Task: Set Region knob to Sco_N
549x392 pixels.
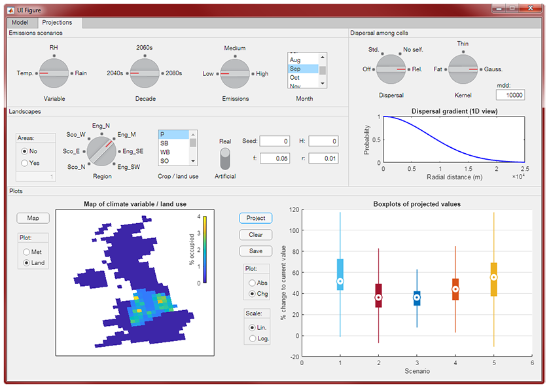Action: tap(77, 167)
